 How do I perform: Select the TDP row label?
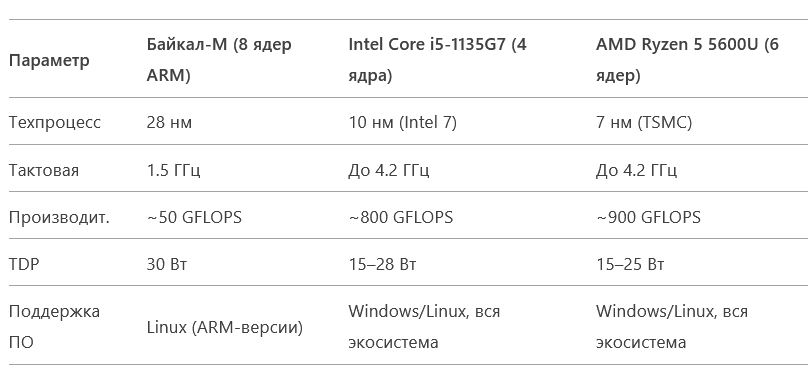(x=24, y=264)
